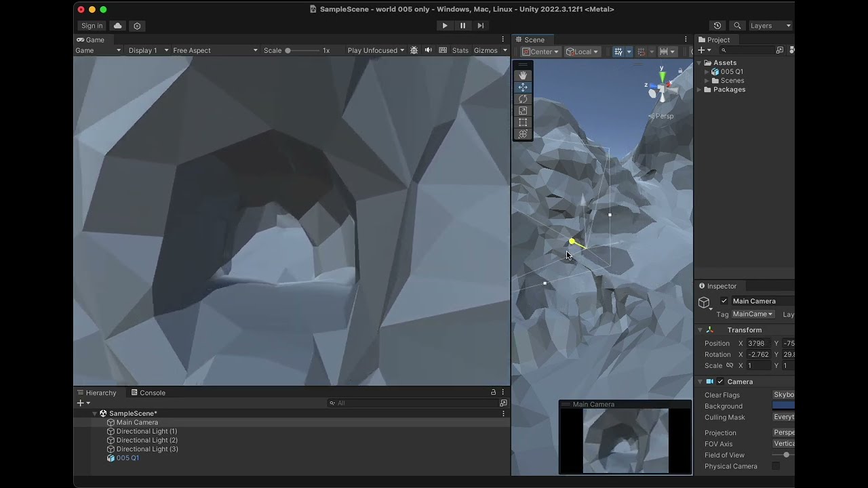Activate the Transform tool below Rect tool
The height and width of the screenshot is (488, 868).
[522, 134]
